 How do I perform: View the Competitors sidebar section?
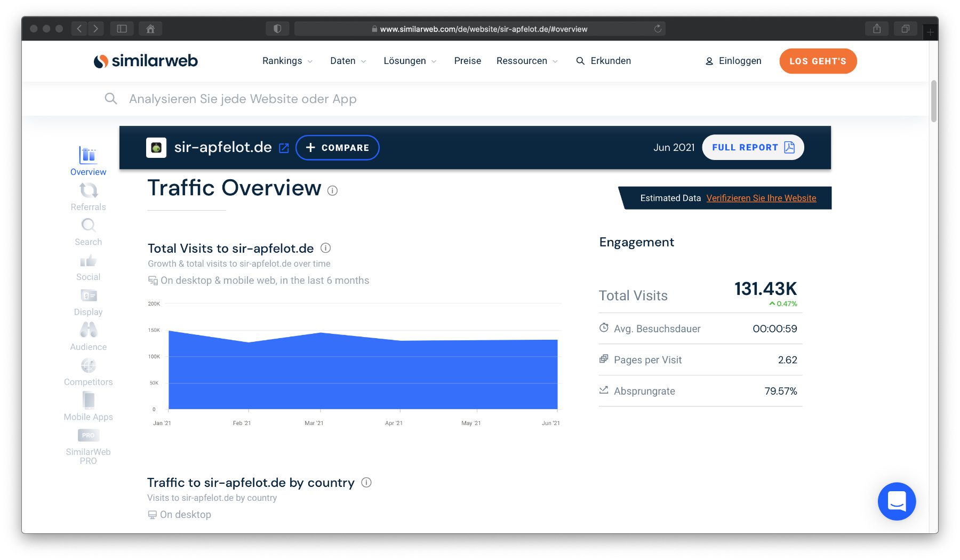click(89, 372)
